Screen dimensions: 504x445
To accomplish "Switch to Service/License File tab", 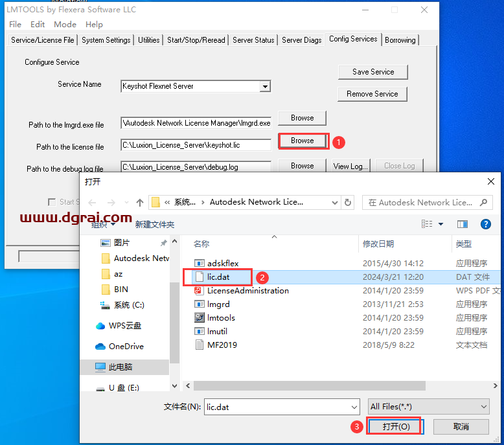I will 42,40.
